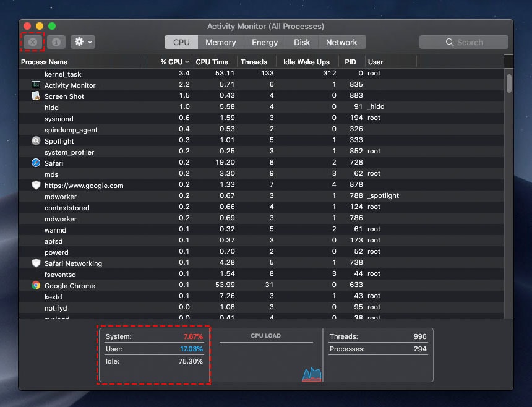
Task: Click the force quit process button
Action: pyautogui.click(x=33, y=42)
